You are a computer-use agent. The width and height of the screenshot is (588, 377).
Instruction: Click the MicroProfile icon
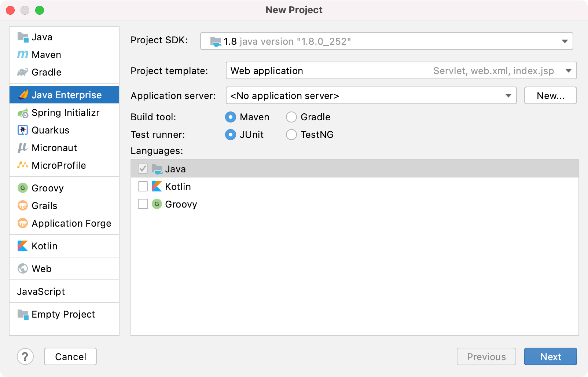[23, 165]
